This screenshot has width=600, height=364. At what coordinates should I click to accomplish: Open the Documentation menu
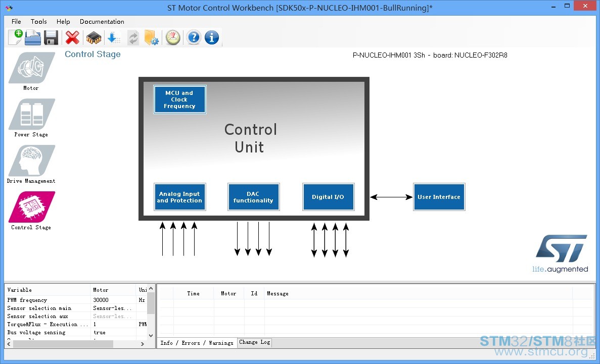click(102, 21)
